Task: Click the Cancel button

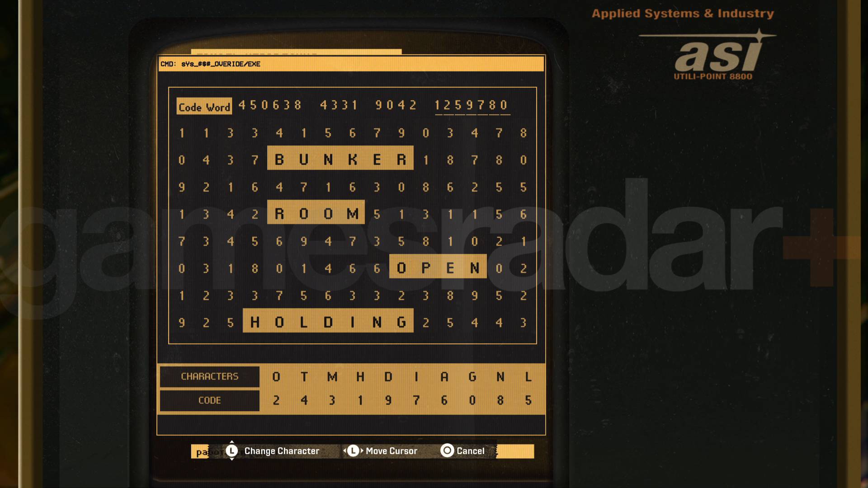Action: (470, 450)
